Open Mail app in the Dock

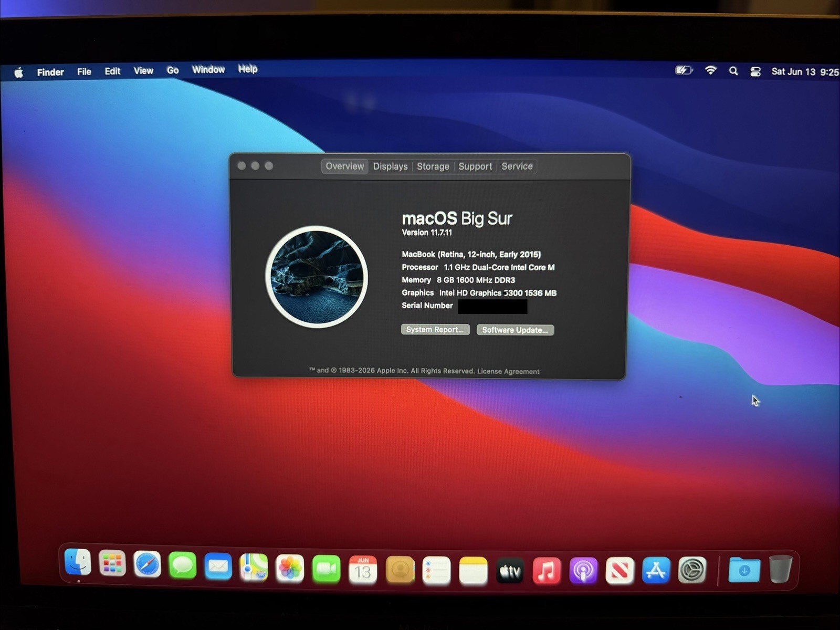[218, 567]
